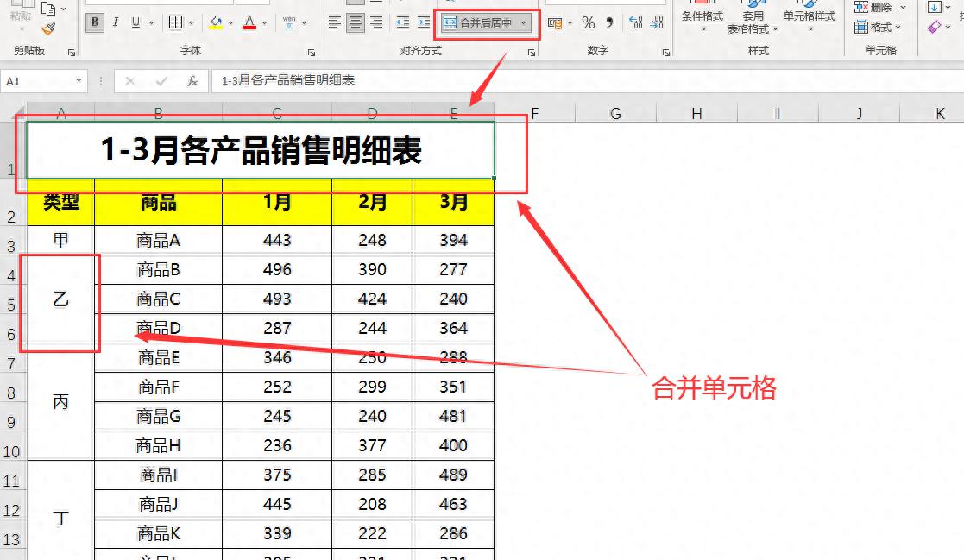Viewport: 964px width, 560px height.
Task: Confirm formula bar entry checkmark
Action: pyautogui.click(x=161, y=81)
